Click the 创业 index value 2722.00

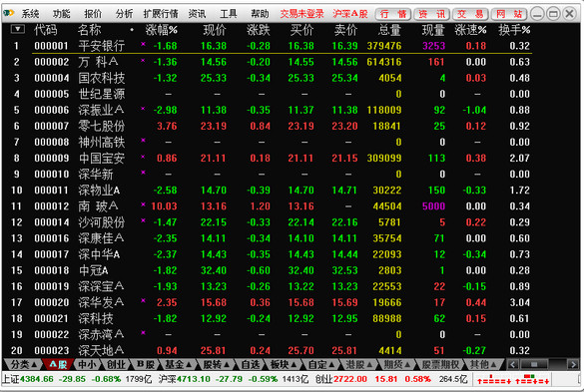tap(349, 379)
